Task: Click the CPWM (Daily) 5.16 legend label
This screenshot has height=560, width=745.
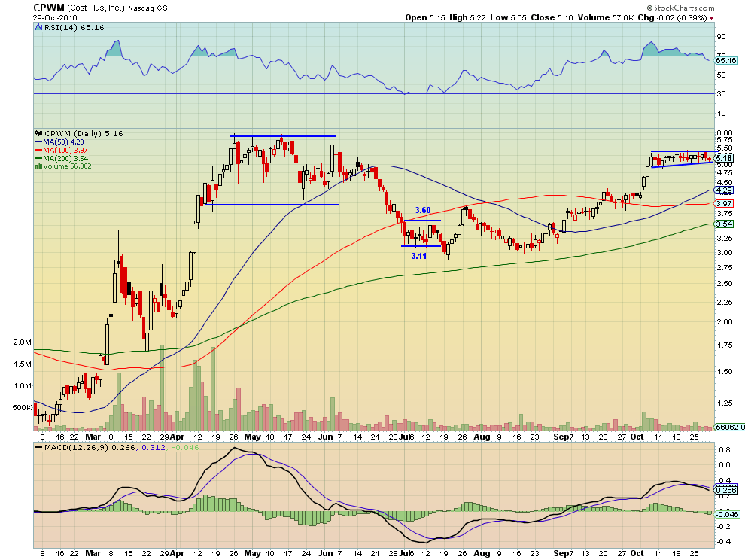Action: coord(79,134)
